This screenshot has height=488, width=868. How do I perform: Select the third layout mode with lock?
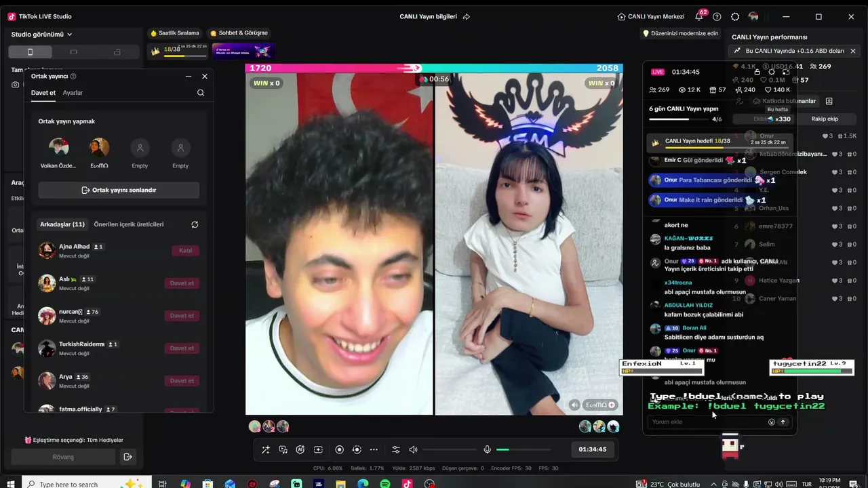(117, 52)
